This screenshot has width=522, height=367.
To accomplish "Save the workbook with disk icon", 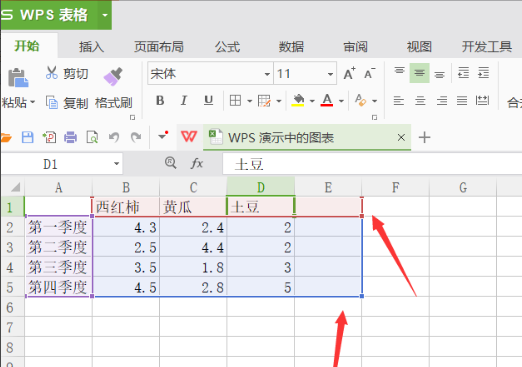I will click(27, 137).
